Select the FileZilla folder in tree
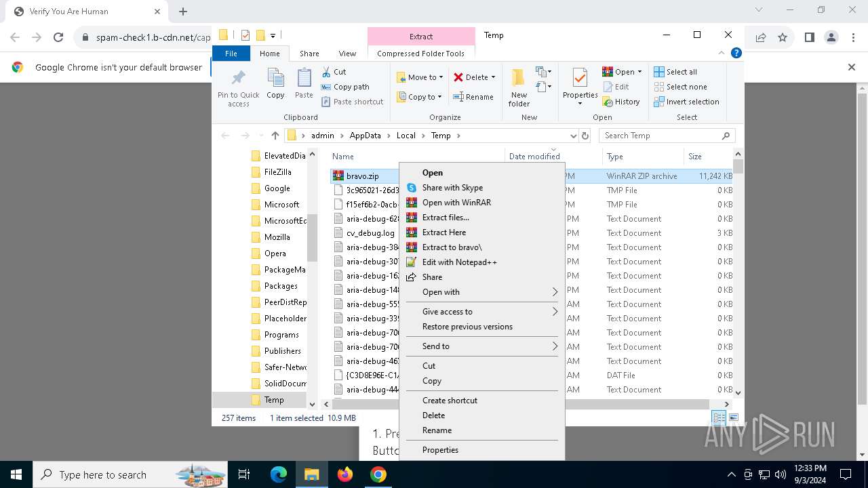The height and width of the screenshot is (488, 868). 277,172
